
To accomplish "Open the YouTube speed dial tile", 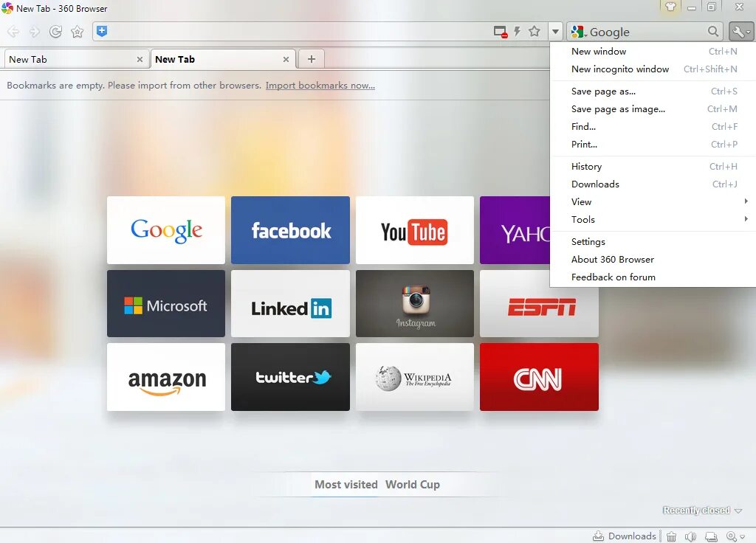I will 415,230.
